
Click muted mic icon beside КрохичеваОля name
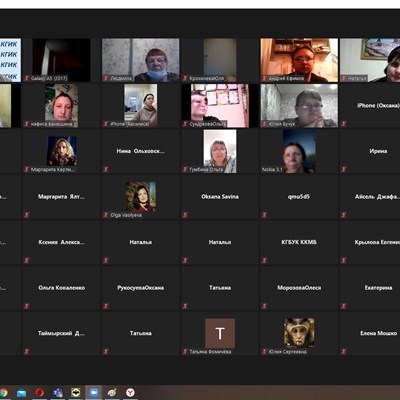(185, 78)
